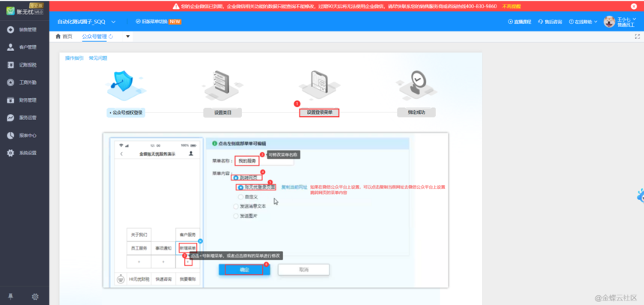The height and width of the screenshot is (305, 644).
Task: Switch to the 首页 tab
Action: [64, 37]
